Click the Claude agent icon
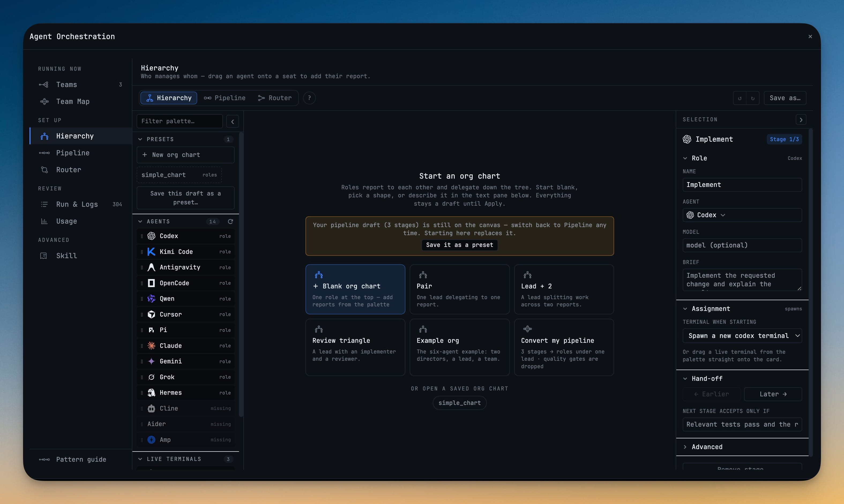 151,346
